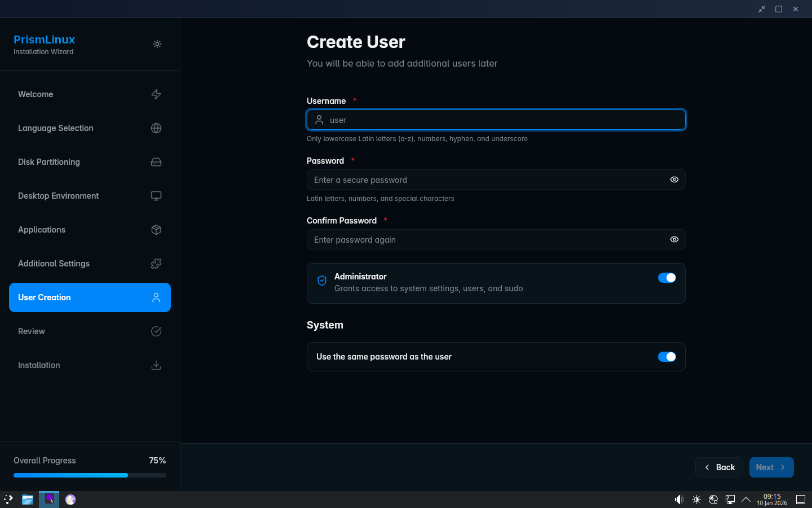Click the lightning bolt icon beside Welcome
Viewport: 812px width, 508px height.
pyautogui.click(x=156, y=94)
